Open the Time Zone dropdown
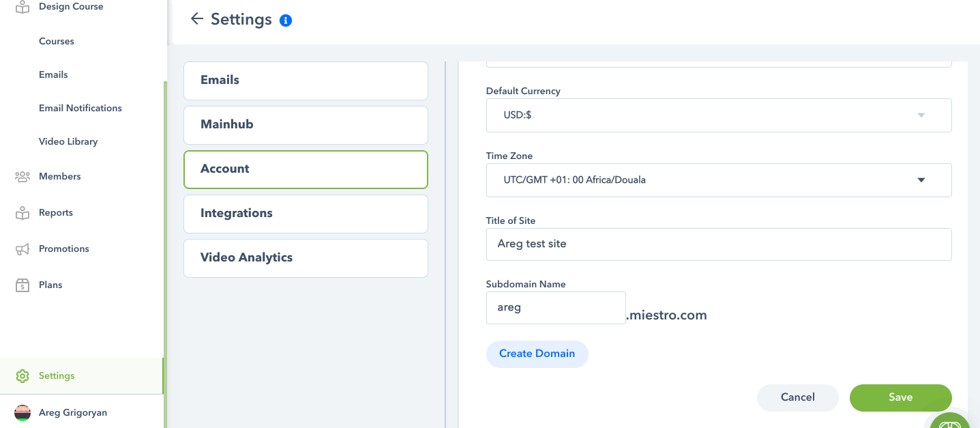 tap(719, 180)
